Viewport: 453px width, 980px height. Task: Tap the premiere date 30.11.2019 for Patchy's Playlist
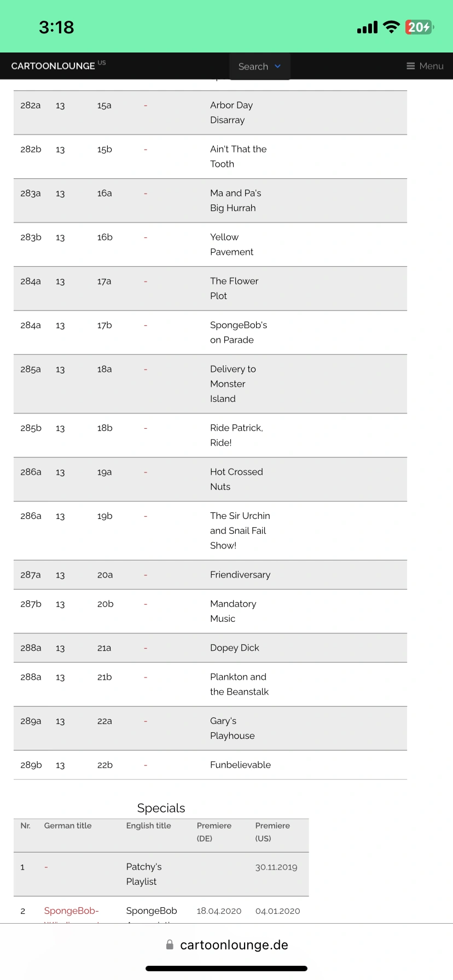[276, 867]
